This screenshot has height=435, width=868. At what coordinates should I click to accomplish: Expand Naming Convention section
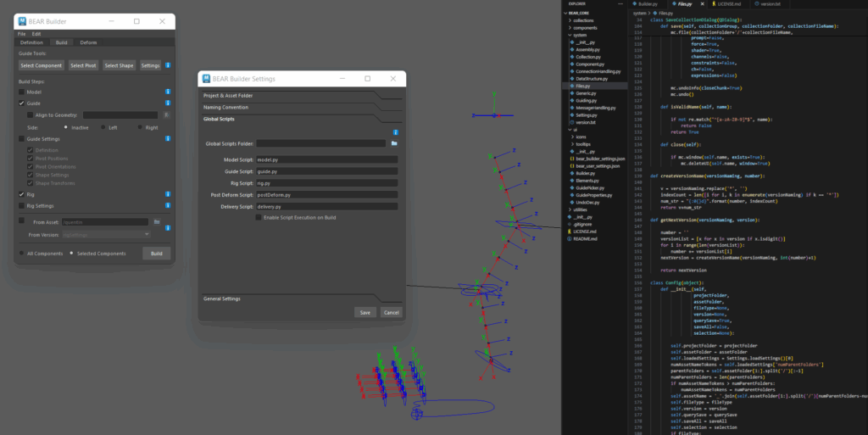tap(302, 108)
